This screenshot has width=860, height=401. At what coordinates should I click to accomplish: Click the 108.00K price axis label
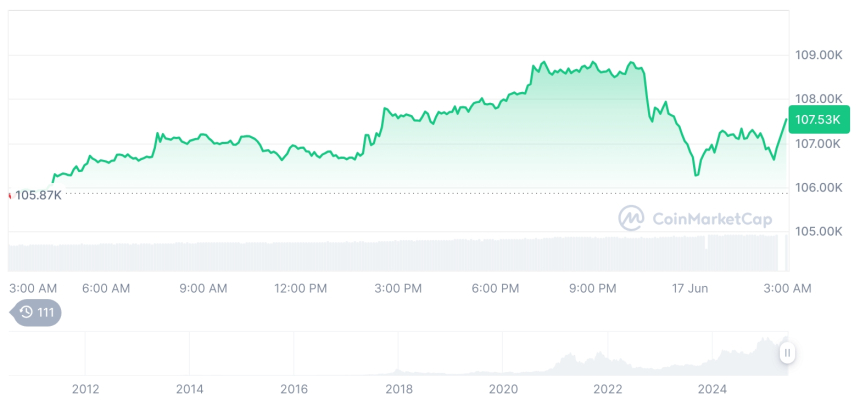pyautogui.click(x=818, y=98)
